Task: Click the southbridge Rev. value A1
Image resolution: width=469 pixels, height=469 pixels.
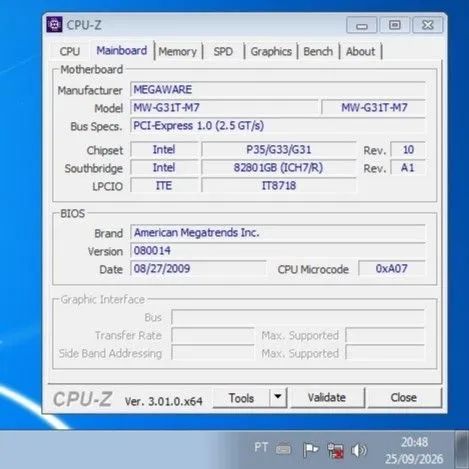Action: coord(408,168)
